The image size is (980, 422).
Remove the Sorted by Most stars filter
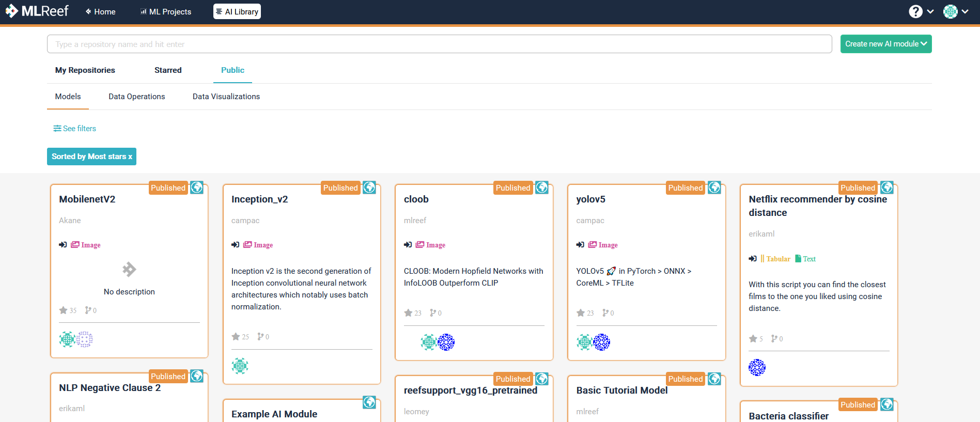tap(91, 157)
